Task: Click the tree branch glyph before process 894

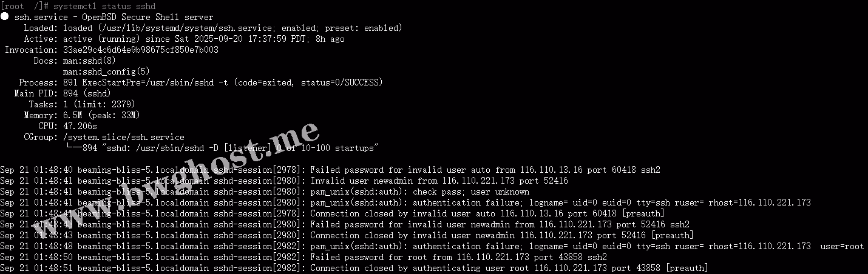Action: coord(73,148)
